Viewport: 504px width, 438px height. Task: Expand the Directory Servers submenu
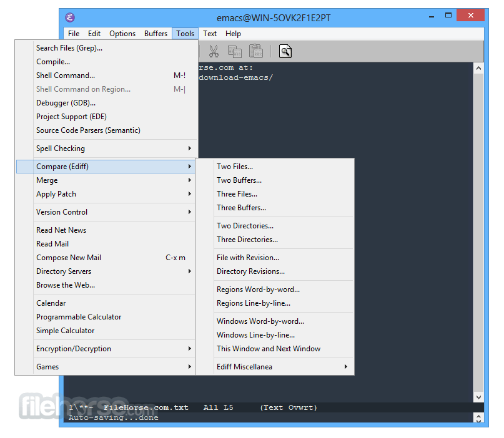(x=106, y=271)
